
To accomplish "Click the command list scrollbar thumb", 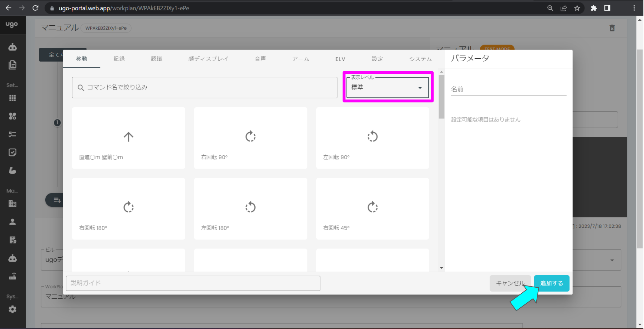I will 441,96.
